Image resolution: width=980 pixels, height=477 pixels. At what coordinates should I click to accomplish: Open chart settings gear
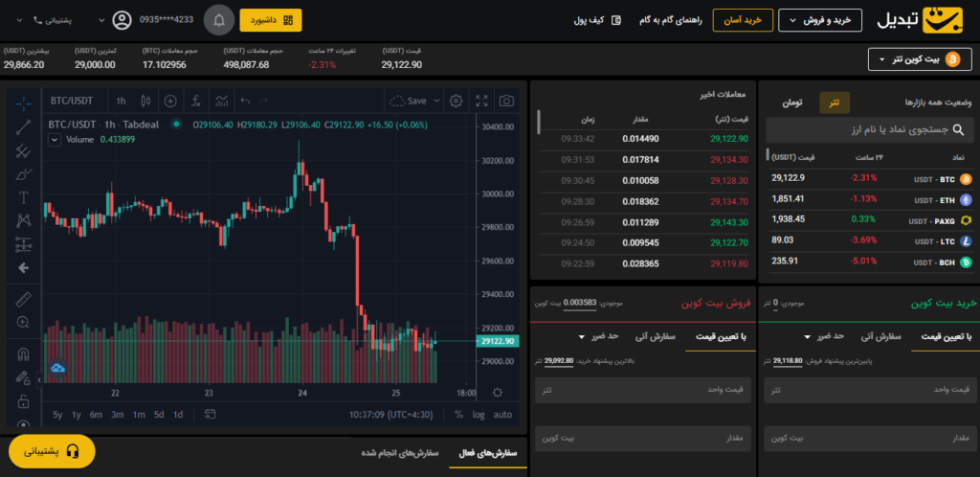(x=457, y=101)
